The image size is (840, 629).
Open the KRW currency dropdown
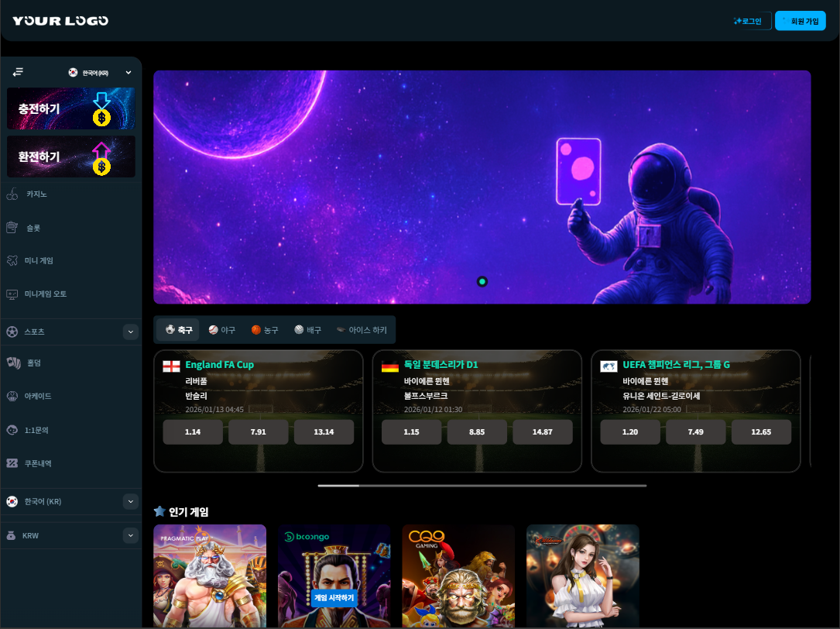130,535
